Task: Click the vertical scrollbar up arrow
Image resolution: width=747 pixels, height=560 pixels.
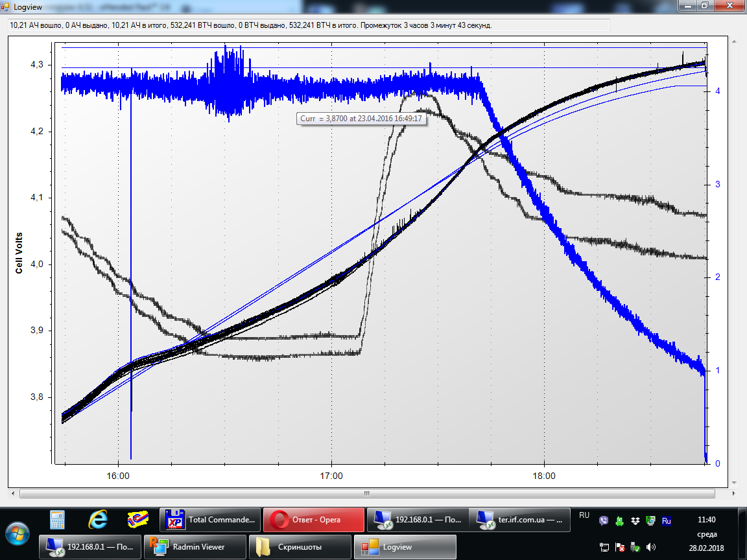Action: [x=734, y=41]
